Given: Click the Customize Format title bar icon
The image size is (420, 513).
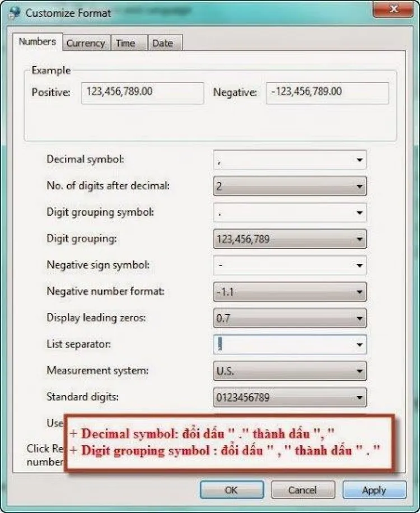Looking at the screenshot, I should point(14,12).
